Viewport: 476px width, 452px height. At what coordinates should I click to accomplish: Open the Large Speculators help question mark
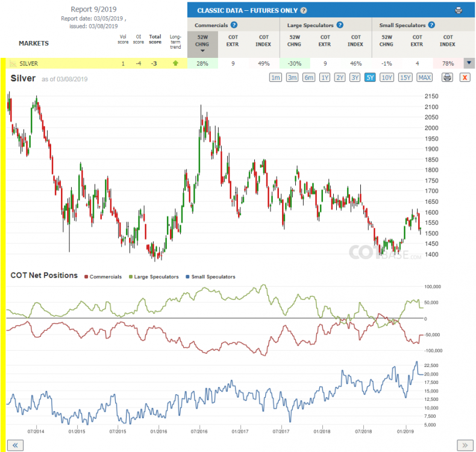click(x=340, y=25)
